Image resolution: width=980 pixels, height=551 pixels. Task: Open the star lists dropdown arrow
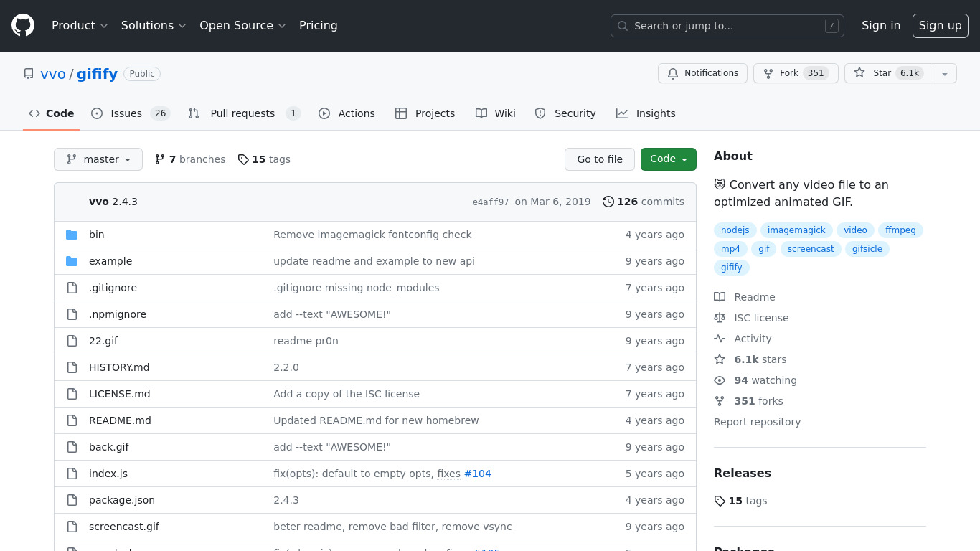point(945,73)
